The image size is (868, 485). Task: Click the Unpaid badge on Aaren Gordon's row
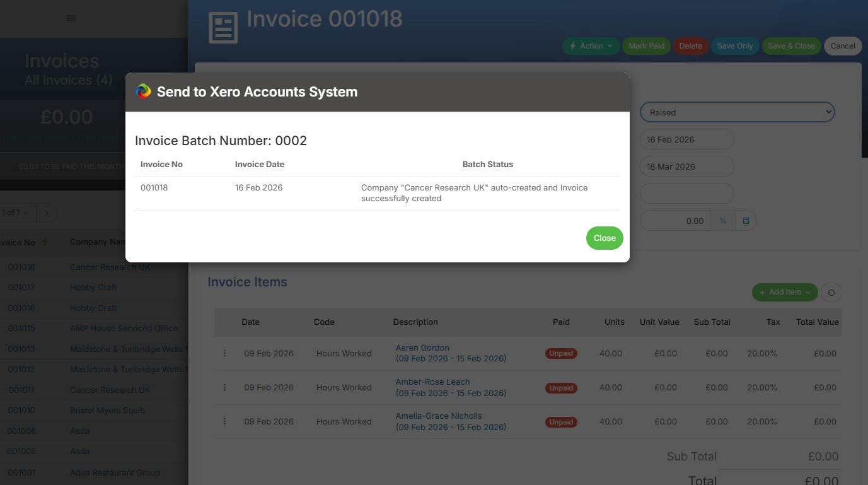[x=561, y=354]
